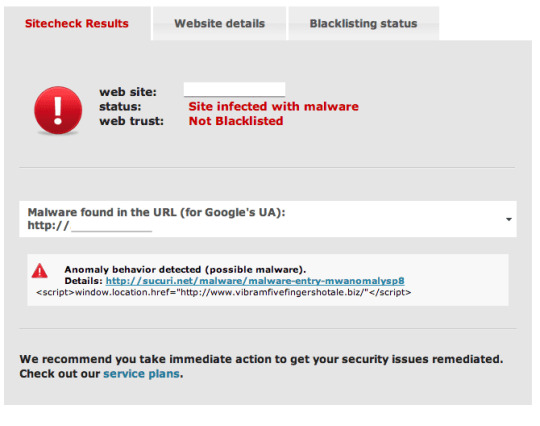Click the 'web site:' label
The image size is (540, 426).
(x=128, y=92)
